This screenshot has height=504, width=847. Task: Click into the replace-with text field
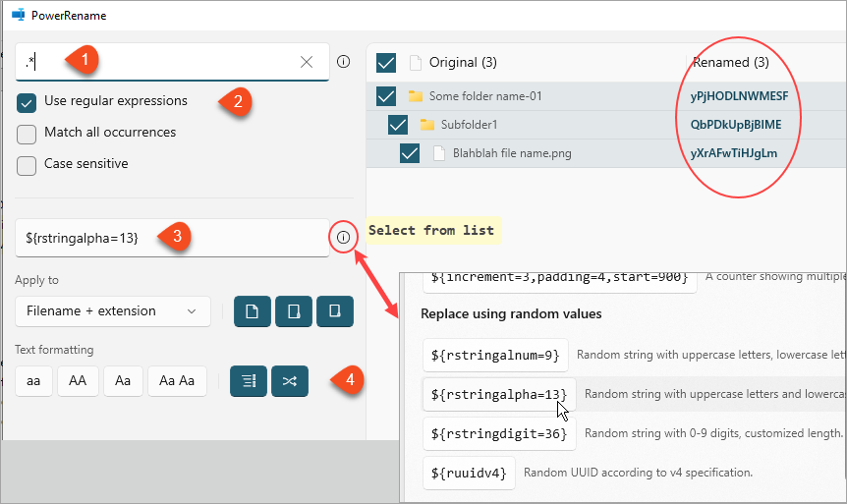click(172, 238)
